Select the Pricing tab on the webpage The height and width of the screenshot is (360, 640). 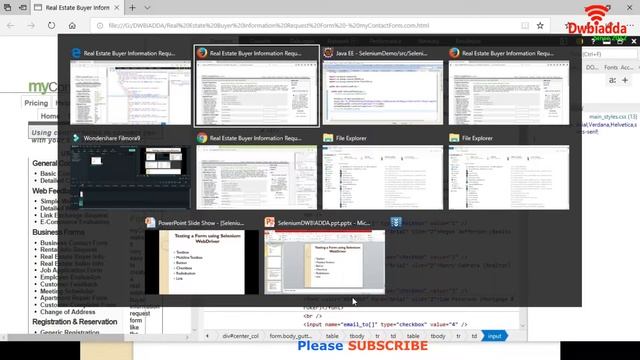[36, 103]
